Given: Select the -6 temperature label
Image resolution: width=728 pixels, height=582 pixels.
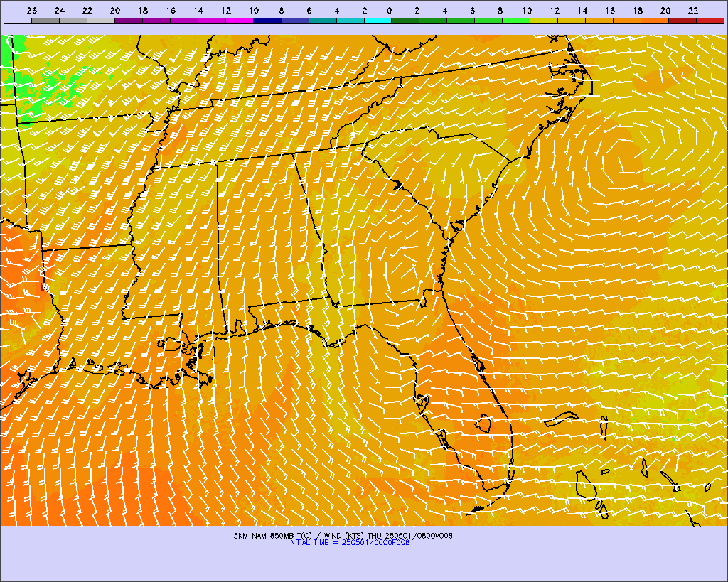Looking at the screenshot, I should tap(306, 10).
